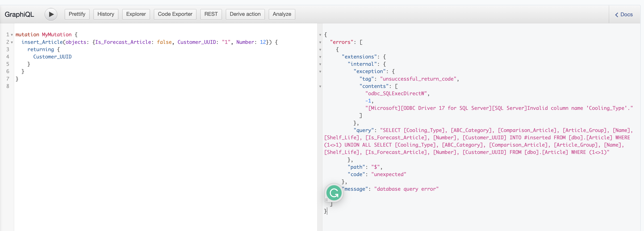Collapse the mutation fold arrow on line 1

tap(12, 35)
